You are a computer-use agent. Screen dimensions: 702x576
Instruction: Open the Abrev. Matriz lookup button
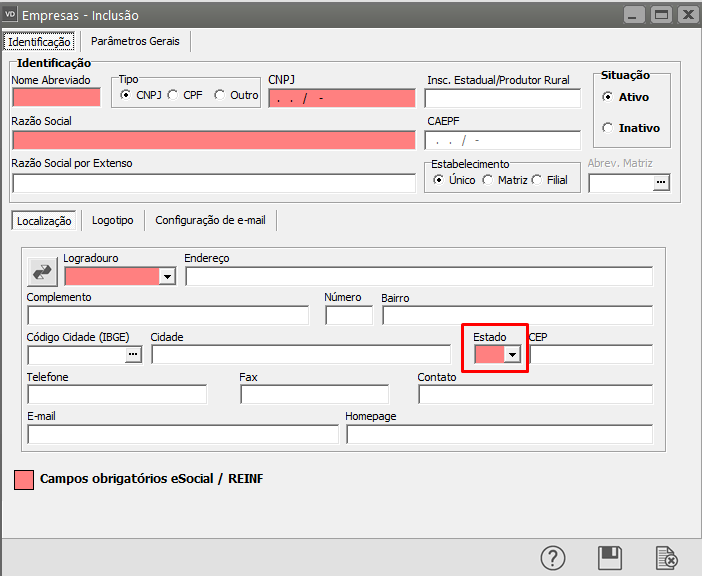[x=660, y=182]
